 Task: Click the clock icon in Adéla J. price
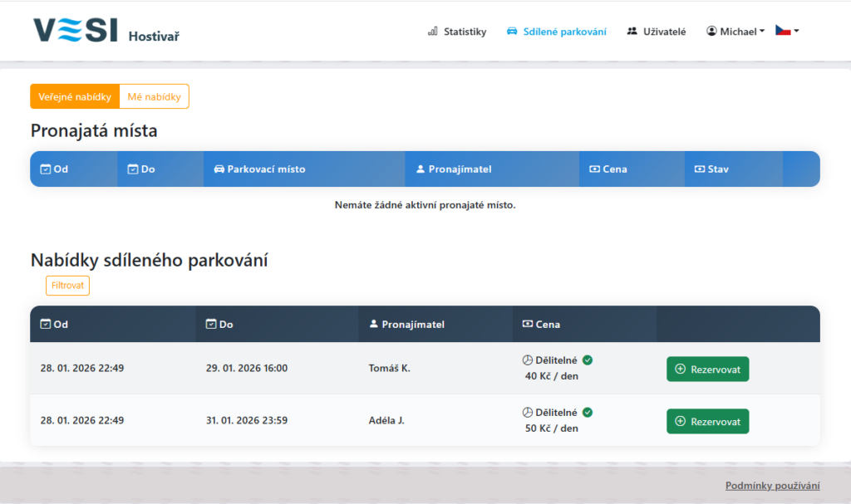pyautogui.click(x=527, y=413)
